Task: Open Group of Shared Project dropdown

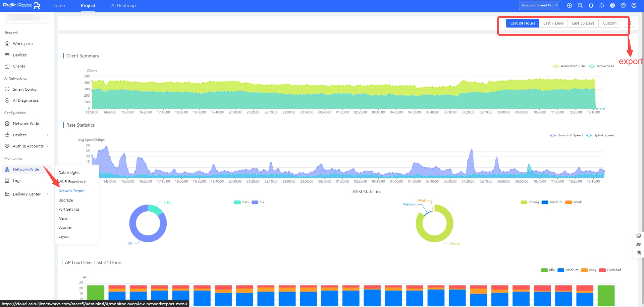Action: pyautogui.click(x=539, y=5)
